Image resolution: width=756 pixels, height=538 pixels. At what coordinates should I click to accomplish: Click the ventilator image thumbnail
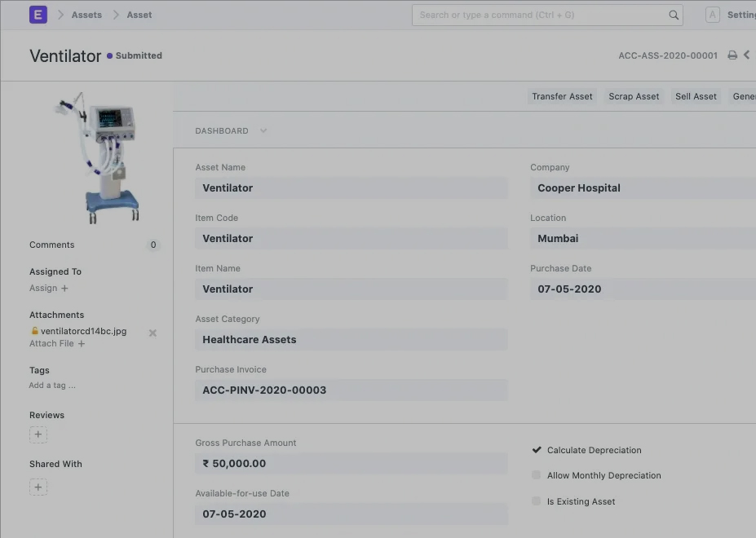pyautogui.click(x=98, y=158)
